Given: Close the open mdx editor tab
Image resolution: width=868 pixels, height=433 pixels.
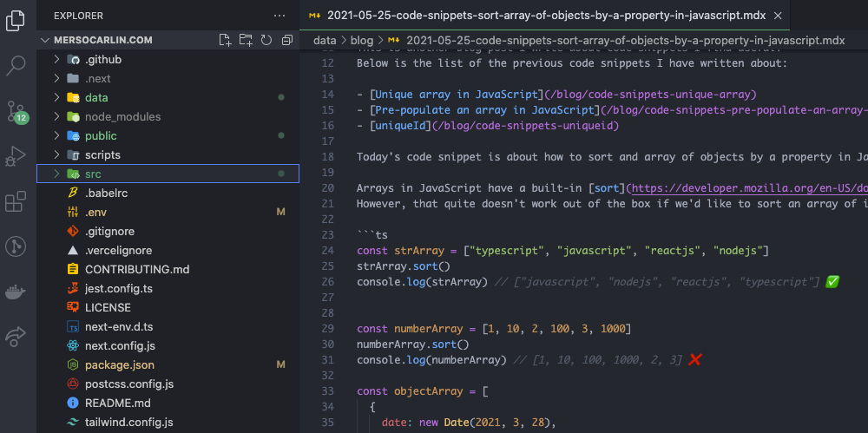Looking at the screenshot, I should (x=777, y=16).
